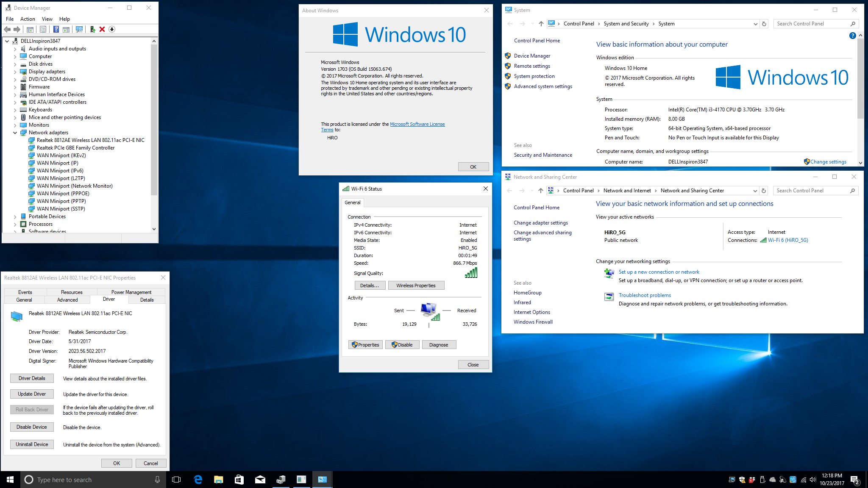Open the View menu in Device Manager
868x488 pixels.
click(47, 19)
